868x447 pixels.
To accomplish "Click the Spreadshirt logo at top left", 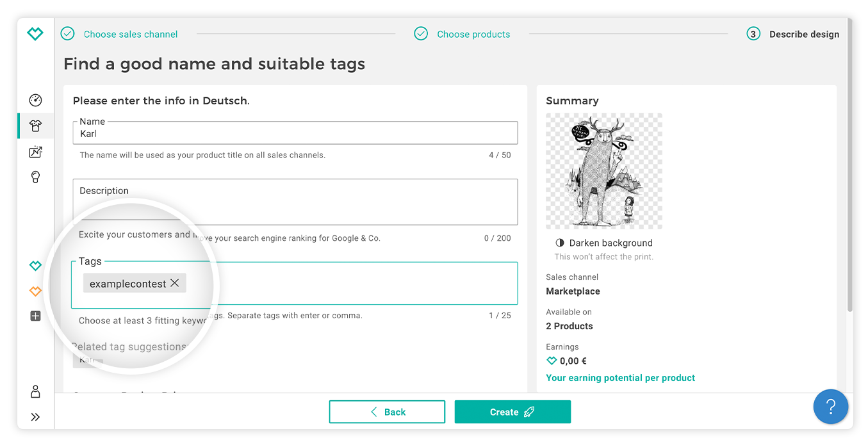I will (35, 33).
